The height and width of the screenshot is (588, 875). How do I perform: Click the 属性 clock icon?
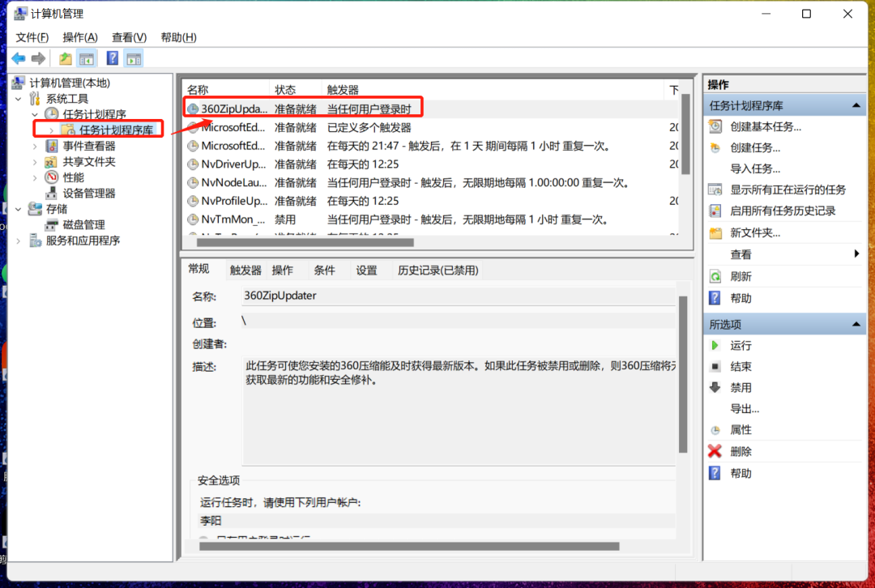[715, 430]
